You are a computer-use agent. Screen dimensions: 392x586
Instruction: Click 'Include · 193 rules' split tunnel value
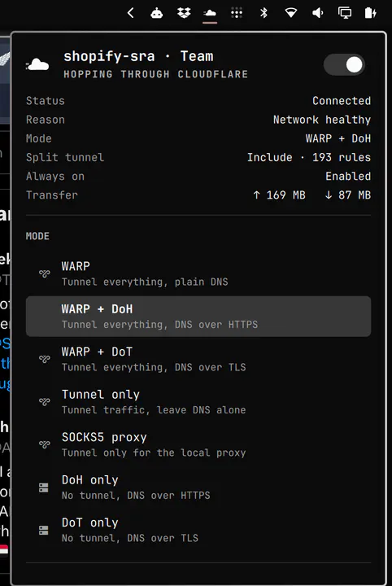pos(309,157)
